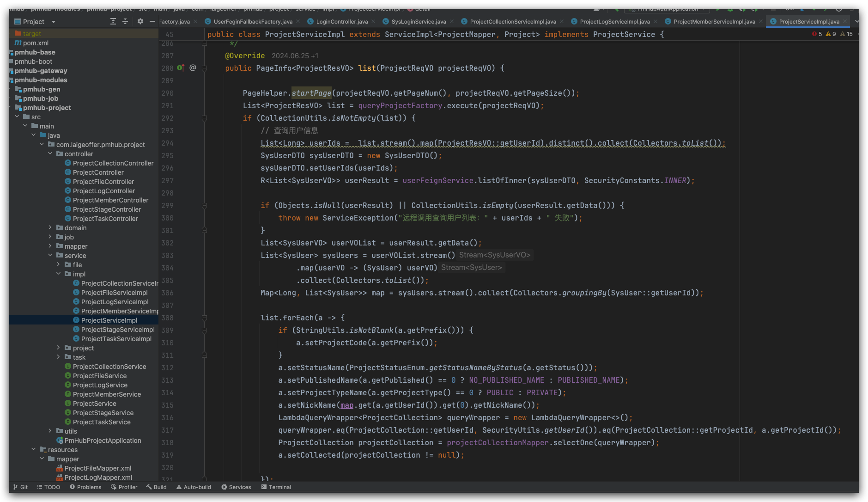
Task: Select ProjectTaskController in the project tree
Action: pos(105,219)
